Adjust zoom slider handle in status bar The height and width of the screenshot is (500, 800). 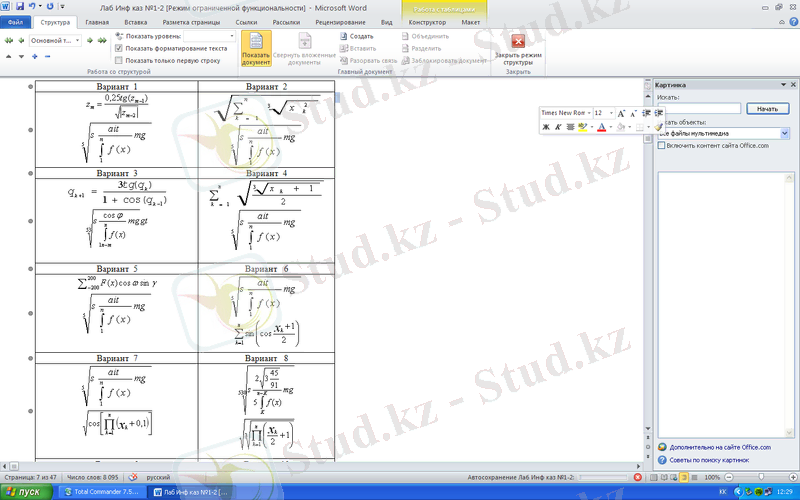(x=761, y=478)
